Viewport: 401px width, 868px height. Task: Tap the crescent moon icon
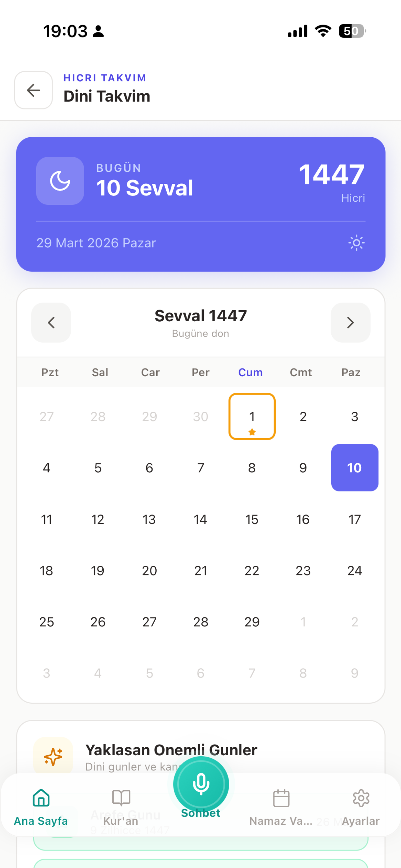60,181
